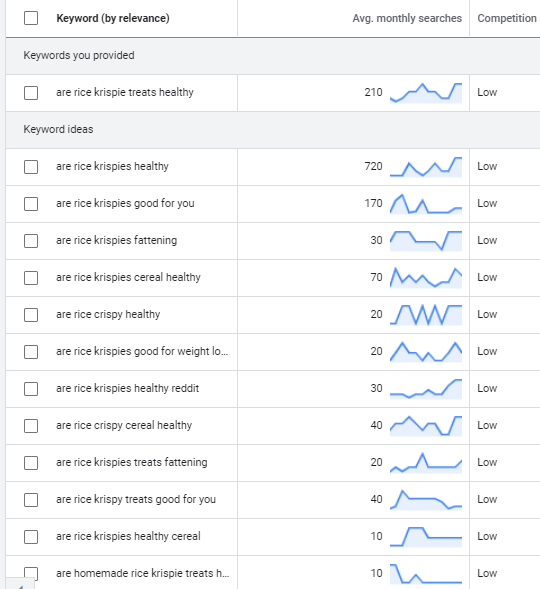Image resolution: width=540 pixels, height=589 pixels.
Task: Click keyword 'are rice crispy healthy'
Action: (x=108, y=314)
